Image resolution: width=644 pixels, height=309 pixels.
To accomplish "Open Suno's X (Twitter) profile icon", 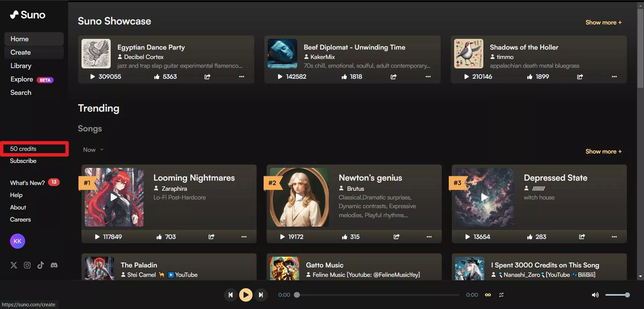I will (14, 265).
